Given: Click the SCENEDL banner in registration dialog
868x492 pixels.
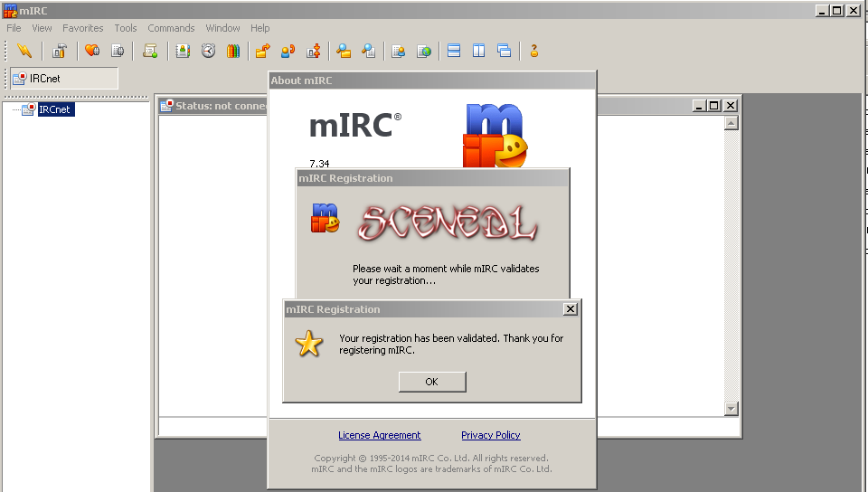Looking at the screenshot, I should 448,223.
